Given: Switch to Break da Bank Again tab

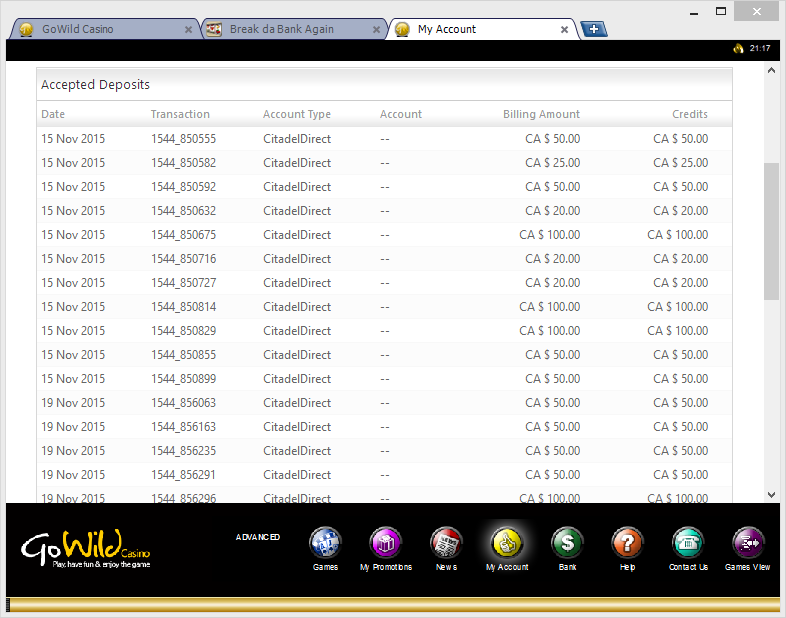Looking at the screenshot, I should pyautogui.click(x=293, y=29).
